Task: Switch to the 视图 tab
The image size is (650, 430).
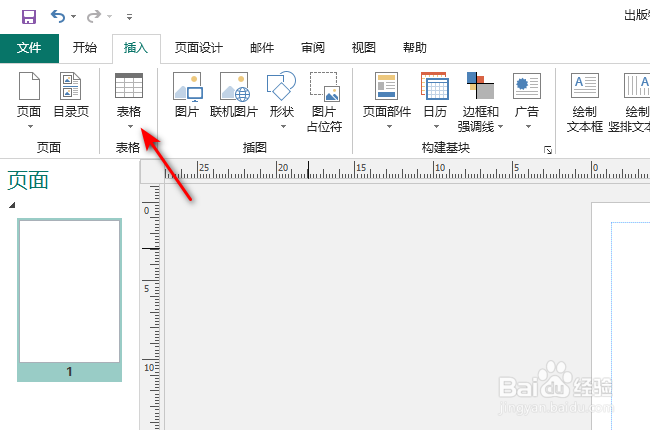Action: (364, 48)
